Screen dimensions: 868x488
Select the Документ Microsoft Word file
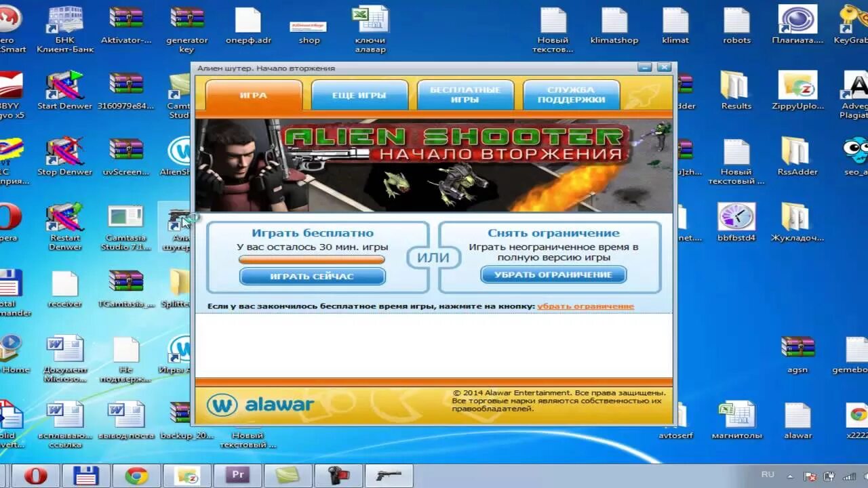tap(65, 359)
